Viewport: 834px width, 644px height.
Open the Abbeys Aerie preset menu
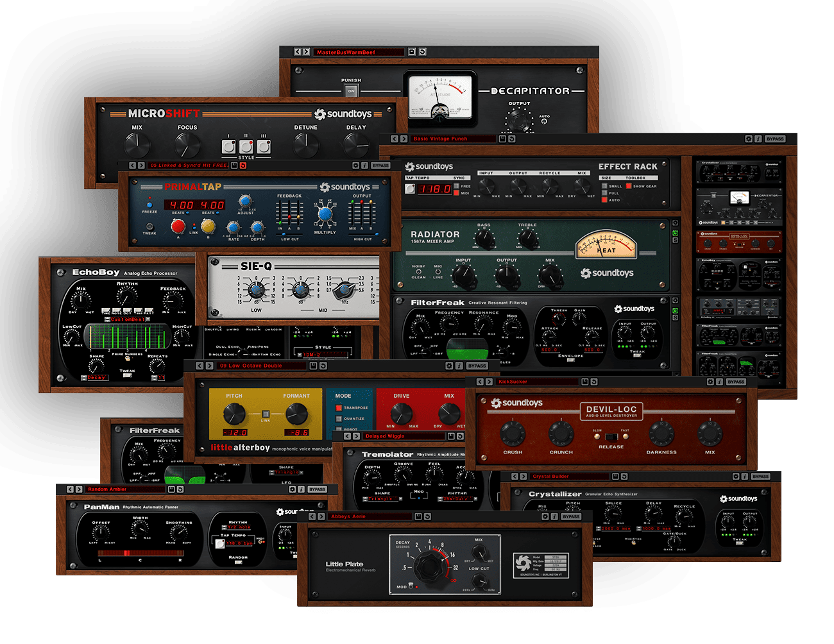371,516
